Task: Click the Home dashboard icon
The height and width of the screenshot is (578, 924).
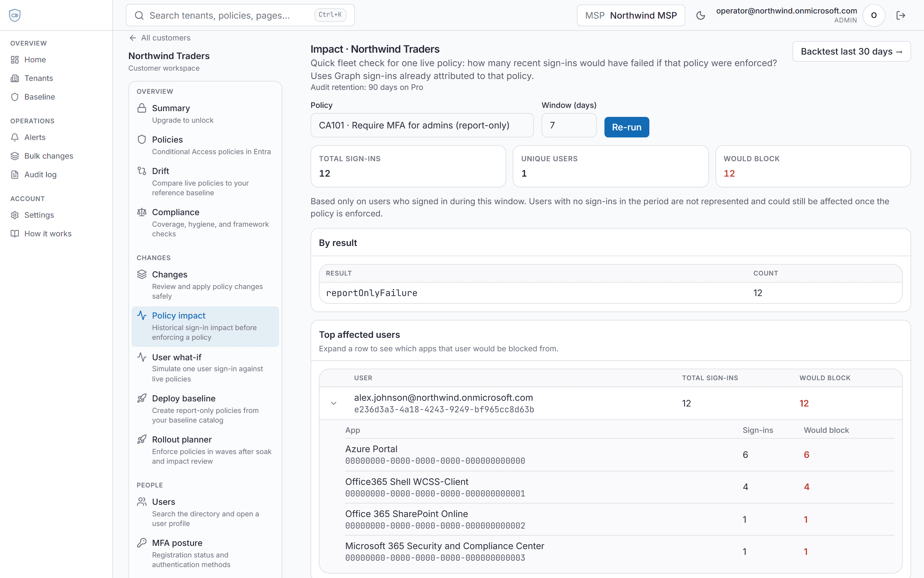Action: pyautogui.click(x=15, y=60)
